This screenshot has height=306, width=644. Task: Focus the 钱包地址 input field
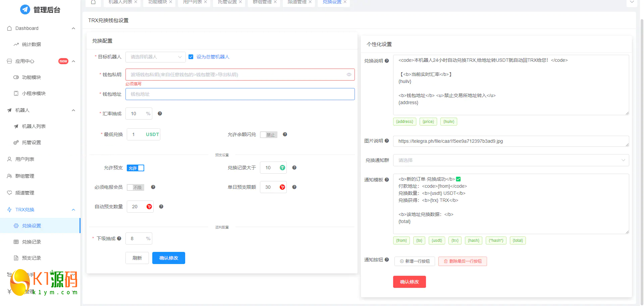[x=240, y=94]
